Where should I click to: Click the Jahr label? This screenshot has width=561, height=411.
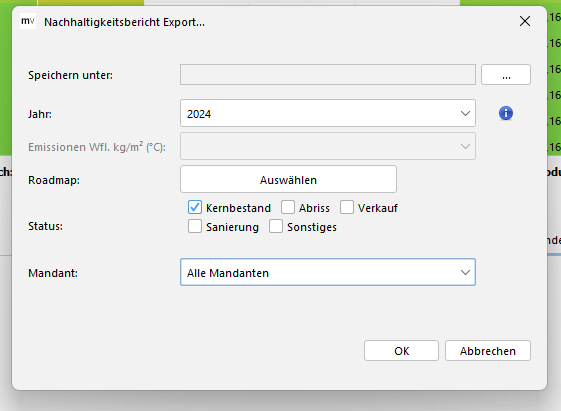pyautogui.click(x=40, y=114)
